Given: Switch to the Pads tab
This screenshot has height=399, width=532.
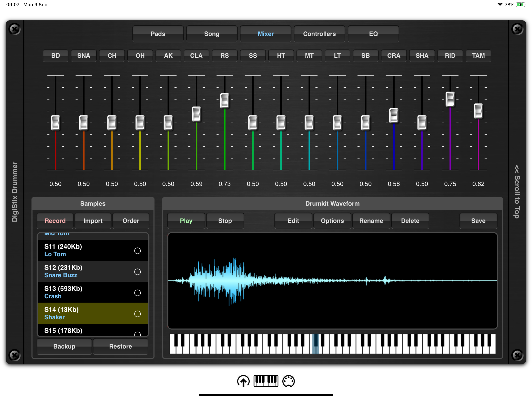Looking at the screenshot, I should tap(158, 34).
